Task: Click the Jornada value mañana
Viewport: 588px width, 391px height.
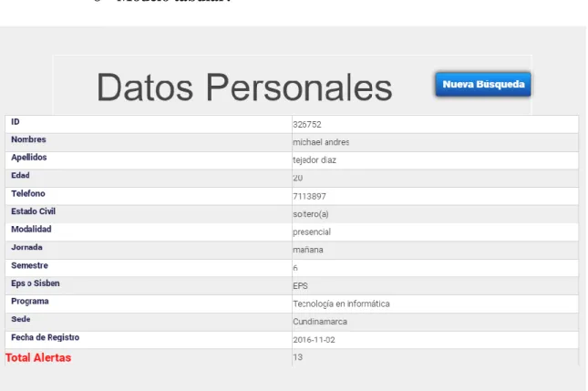Action: tap(308, 250)
